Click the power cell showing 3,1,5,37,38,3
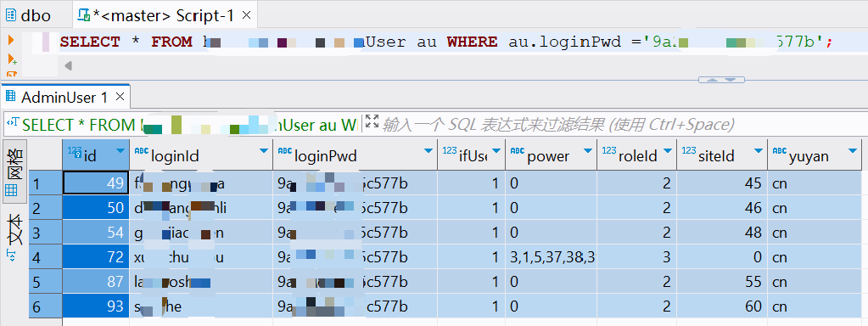The height and width of the screenshot is (326, 868). pyautogui.click(x=551, y=257)
